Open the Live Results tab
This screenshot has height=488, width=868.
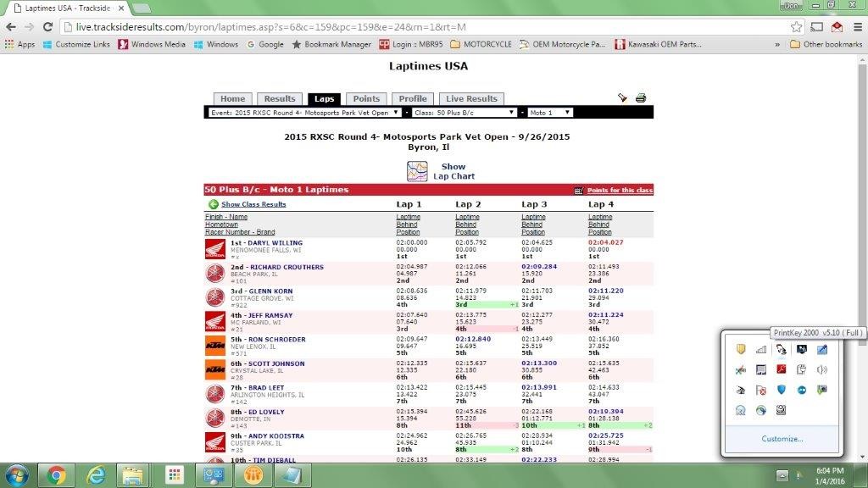(471, 99)
